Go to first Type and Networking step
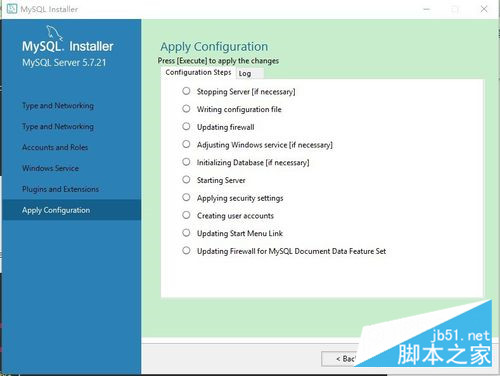Viewport: 500px width, 376px height. tap(58, 106)
